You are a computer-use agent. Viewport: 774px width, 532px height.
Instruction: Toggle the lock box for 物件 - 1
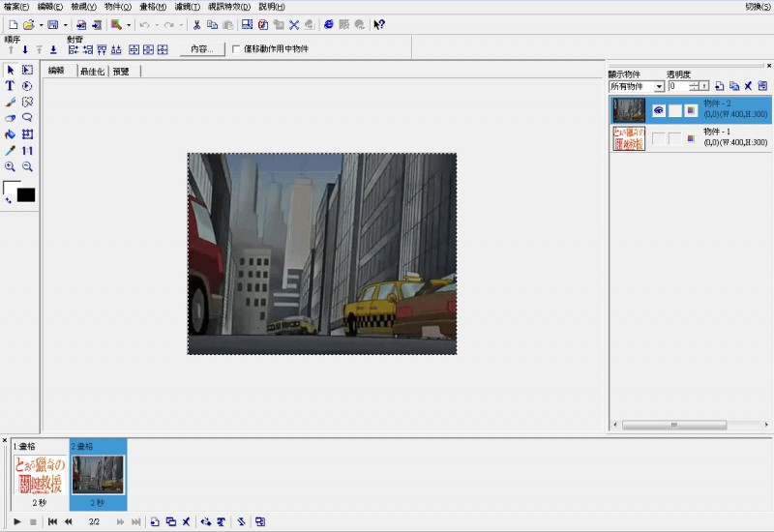674,138
